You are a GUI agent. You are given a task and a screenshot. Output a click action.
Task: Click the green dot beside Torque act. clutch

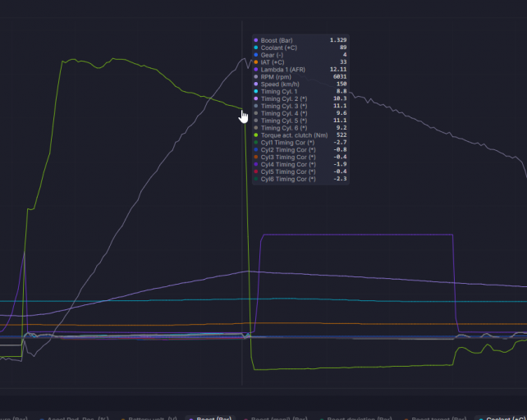[x=256, y=135]
